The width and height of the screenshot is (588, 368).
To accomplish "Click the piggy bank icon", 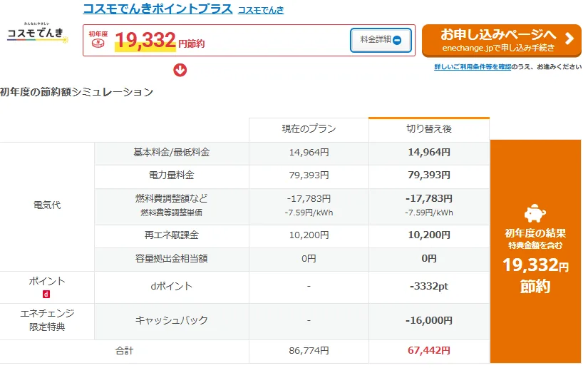I will point(535,214).
